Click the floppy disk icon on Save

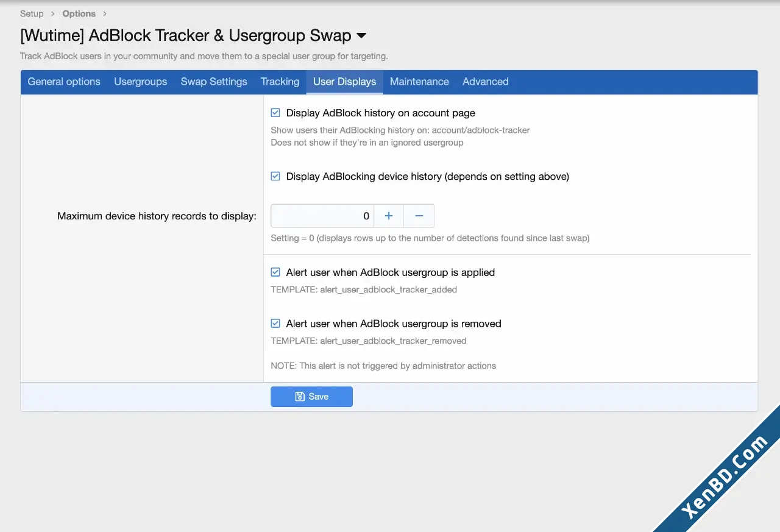pyautogui.click(x=300, y=397)
